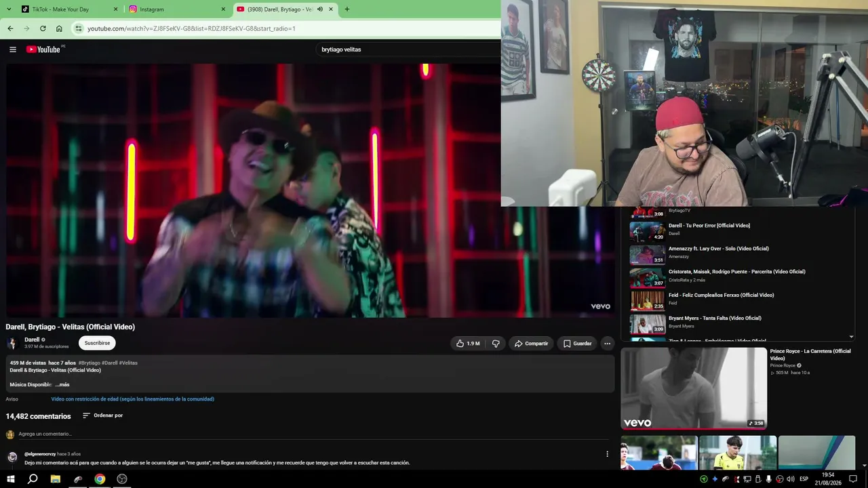Close the Instagram tab
The width and height of the screenshot is (868, 488).
pyautogui.click(x=223, y=9)
